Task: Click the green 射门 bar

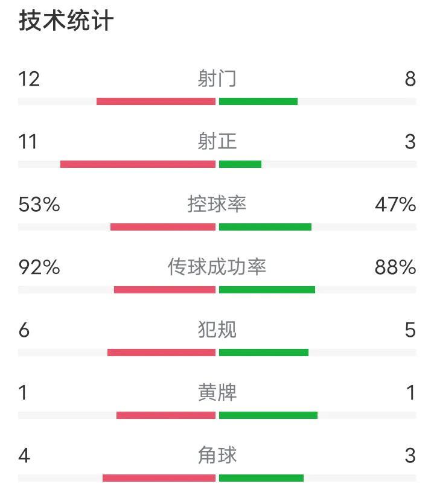Action: click(x=258, y=101)
